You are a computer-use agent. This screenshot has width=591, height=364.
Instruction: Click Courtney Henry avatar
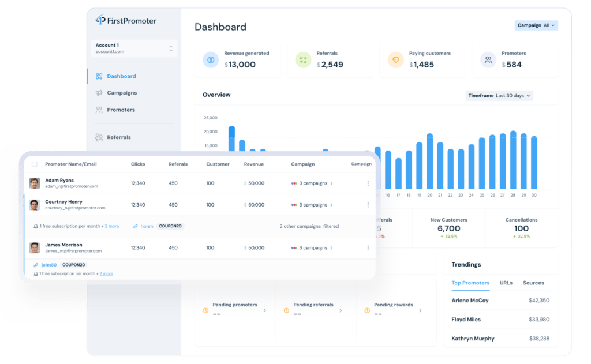click(35, 205)
